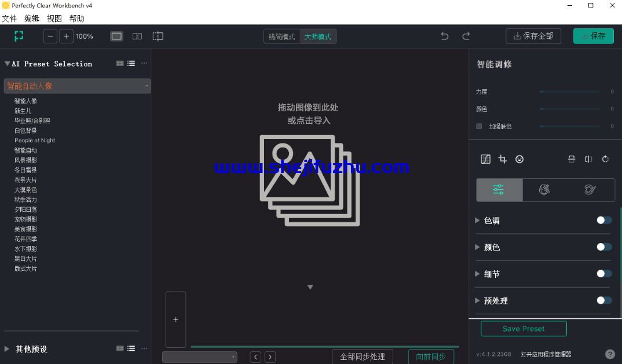The image size is (622, 364).
Task: Click the horizontal flip mirror icon
Action: 588,159
